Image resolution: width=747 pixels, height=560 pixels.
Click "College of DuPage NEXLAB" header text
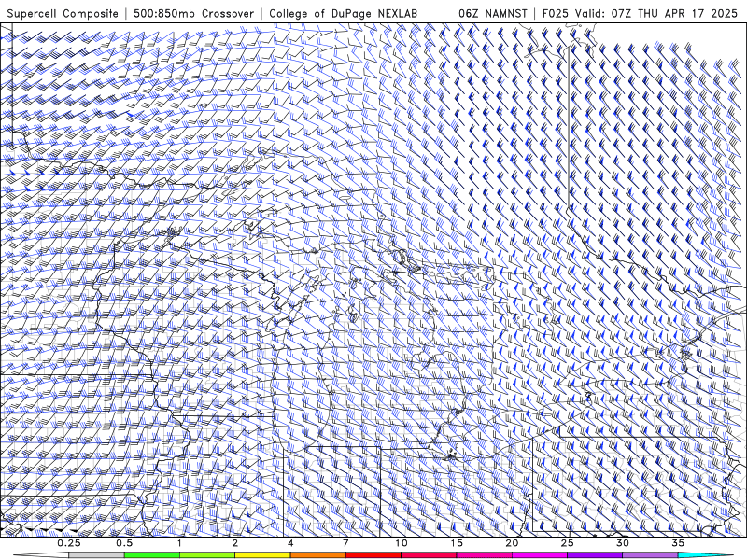click(x=343, y=14)
